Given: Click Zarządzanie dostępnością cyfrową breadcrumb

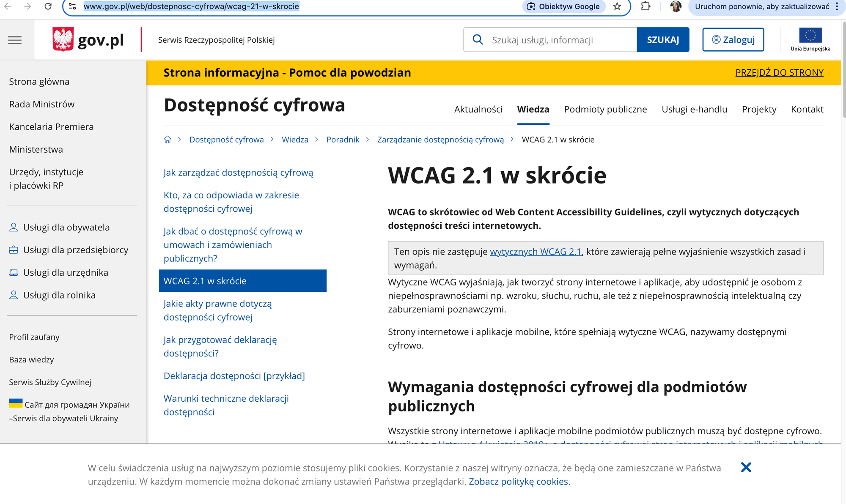Looking at the screenshot, I should coord(440,140).
